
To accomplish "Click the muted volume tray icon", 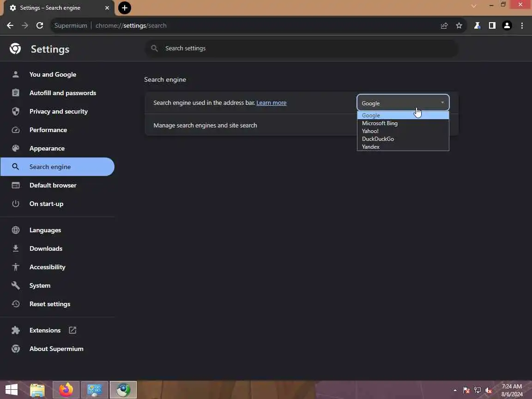I will pos(489,390).
